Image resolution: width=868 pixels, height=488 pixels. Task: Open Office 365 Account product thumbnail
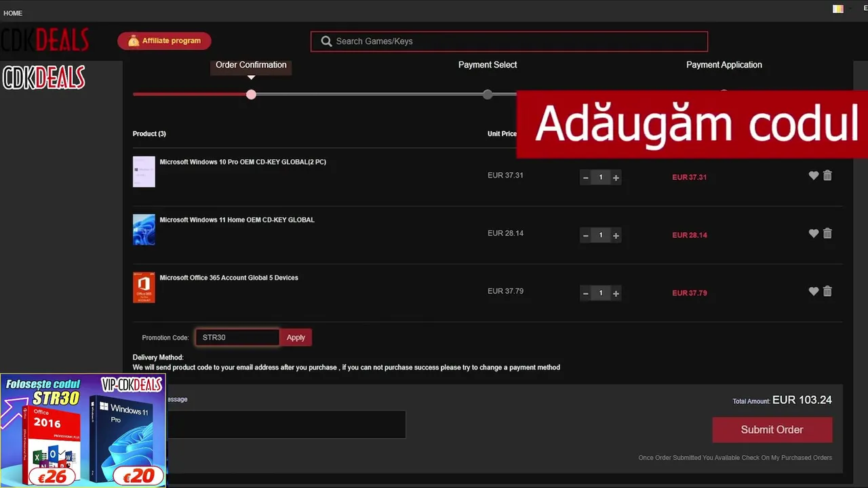tap(144, 287)
